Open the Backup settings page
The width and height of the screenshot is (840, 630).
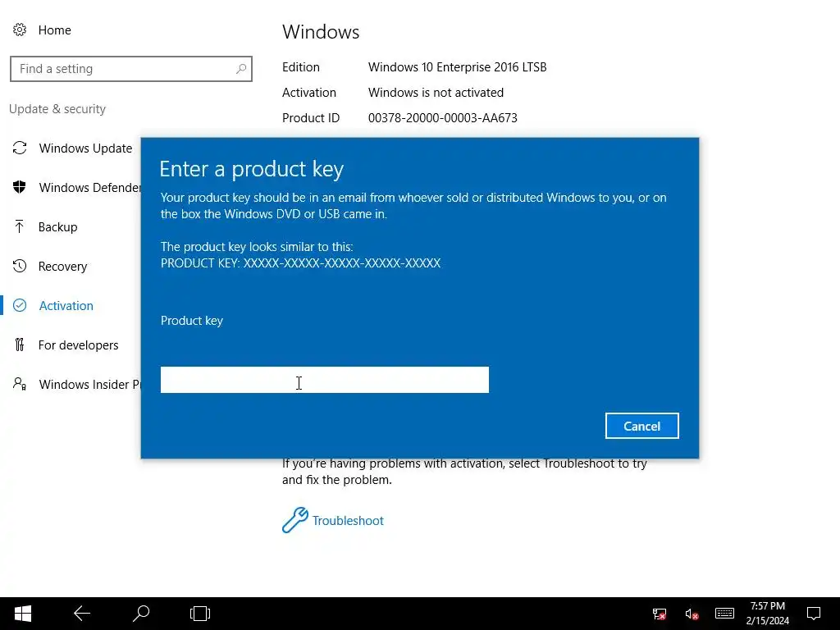tap(58, 227)
